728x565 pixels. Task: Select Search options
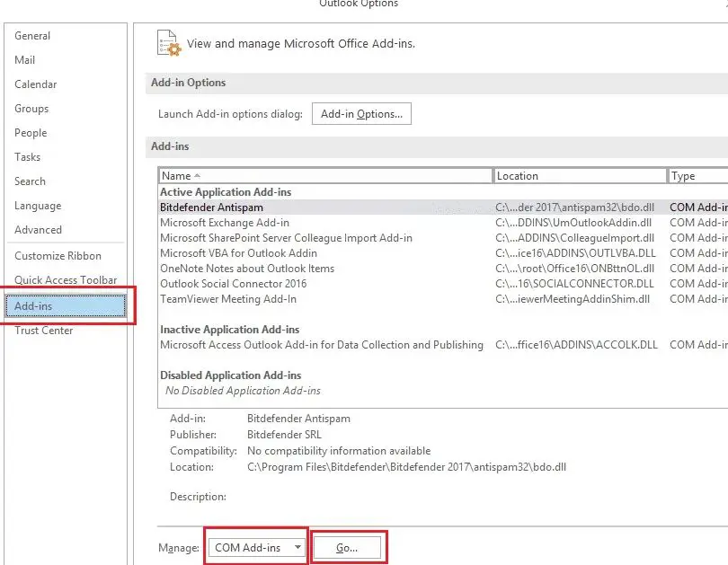coord(31,181)
